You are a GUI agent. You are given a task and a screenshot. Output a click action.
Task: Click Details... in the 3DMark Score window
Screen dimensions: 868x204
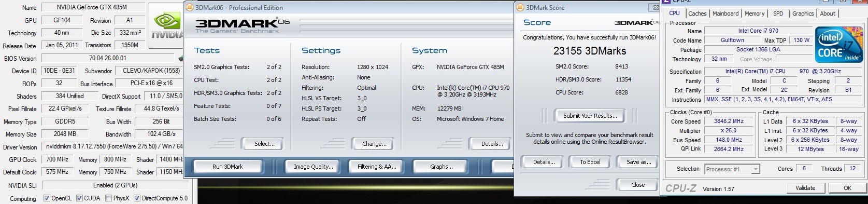(x=544, y=162)
